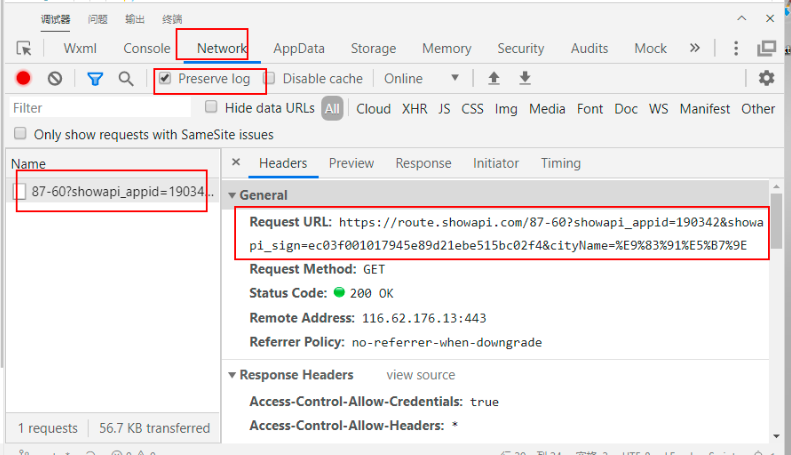Open the Mock tab
This screenshot has height=455, width=791.
(650, 48)
